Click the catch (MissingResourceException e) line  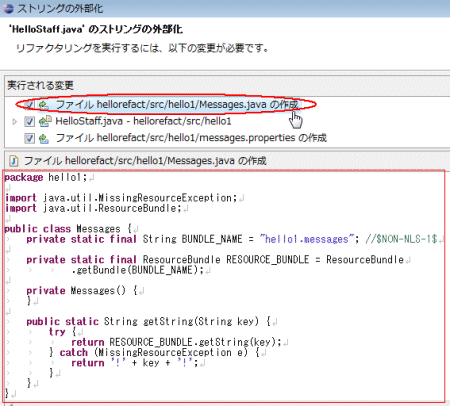154,352
